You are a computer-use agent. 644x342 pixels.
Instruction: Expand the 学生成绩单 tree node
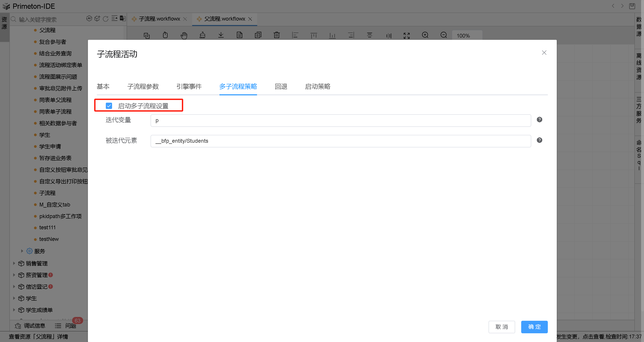click(x=14, y=310)
